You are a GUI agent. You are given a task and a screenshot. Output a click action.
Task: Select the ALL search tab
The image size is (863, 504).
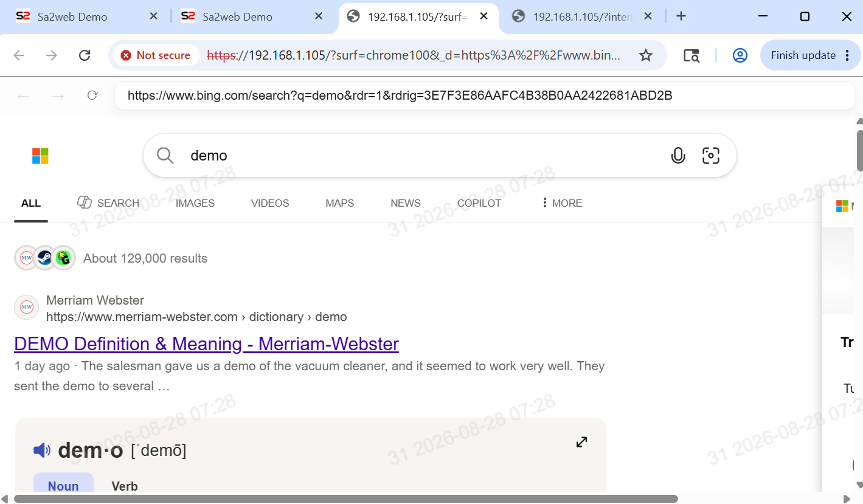(x=31, y=203)
